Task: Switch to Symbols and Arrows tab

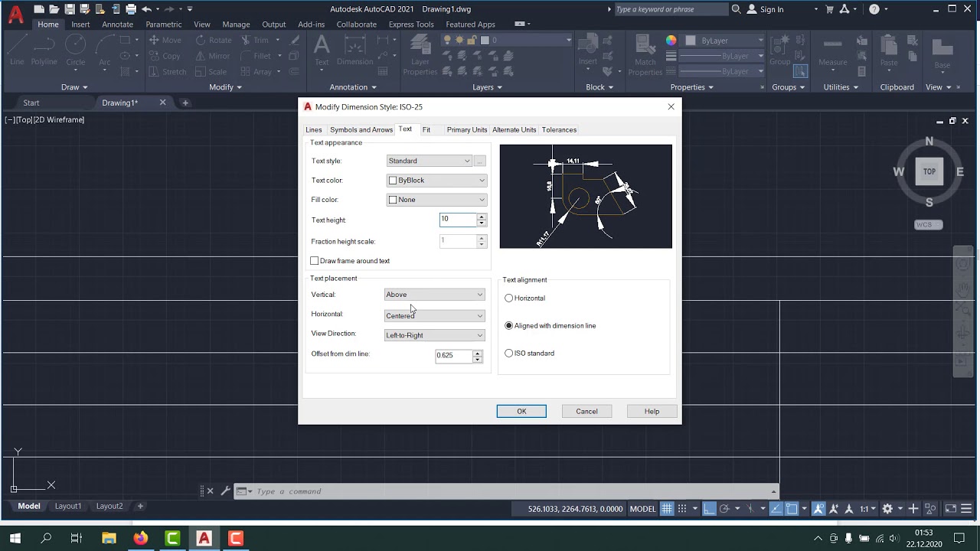Action: click(x=361, y=130)
